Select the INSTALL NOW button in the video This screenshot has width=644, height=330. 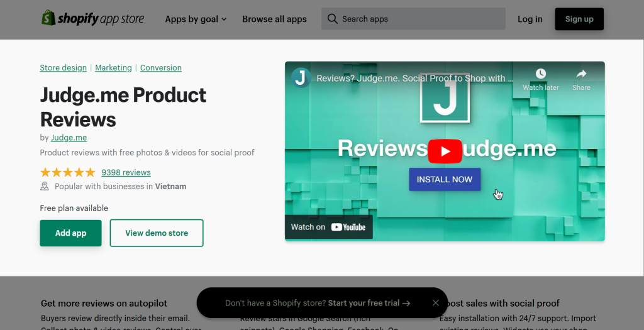tap(445, 179)
